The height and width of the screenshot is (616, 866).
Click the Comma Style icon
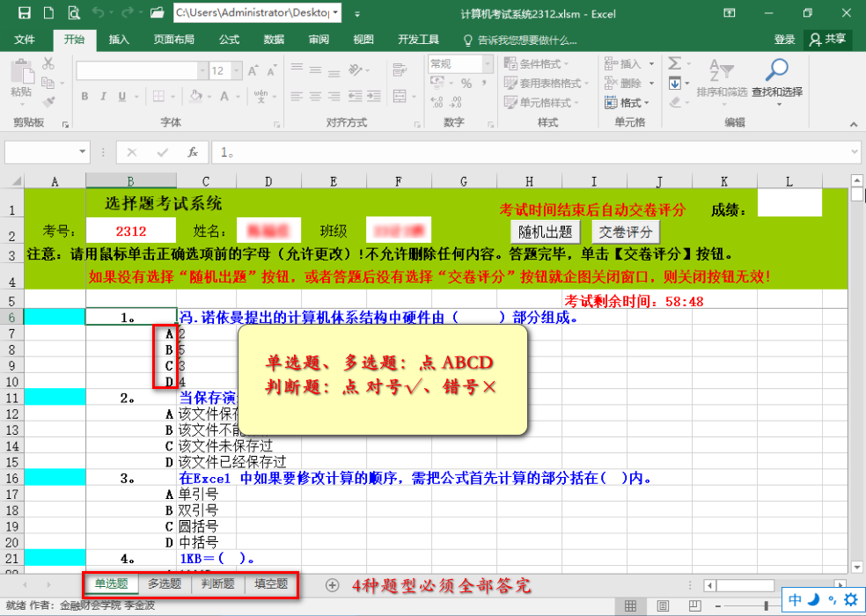click(484, 84)
